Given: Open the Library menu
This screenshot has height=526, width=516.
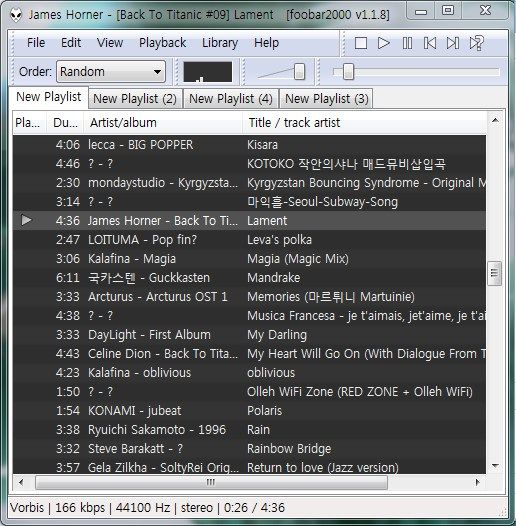Looking at the screenshot, I should coord(220,43).
